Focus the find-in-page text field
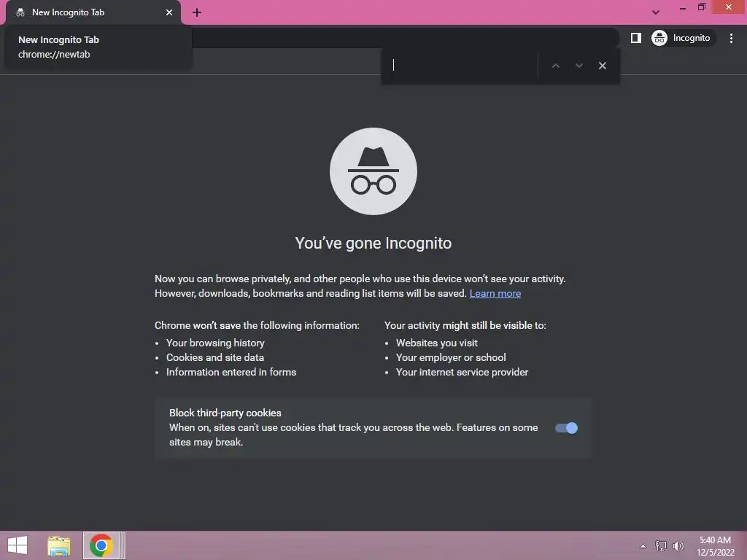747x560 pixels. [x=462, y=65]
